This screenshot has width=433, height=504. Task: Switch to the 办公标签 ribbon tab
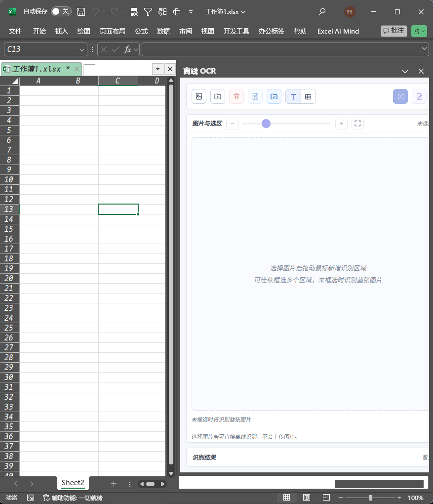(x=272, y=31)
